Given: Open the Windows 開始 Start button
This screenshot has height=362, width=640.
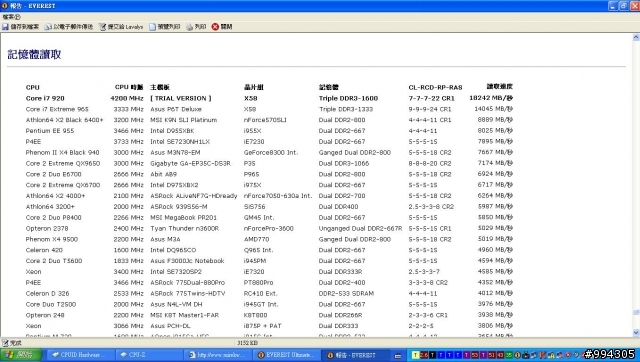Looking at the screenshot, I should 21,355.
